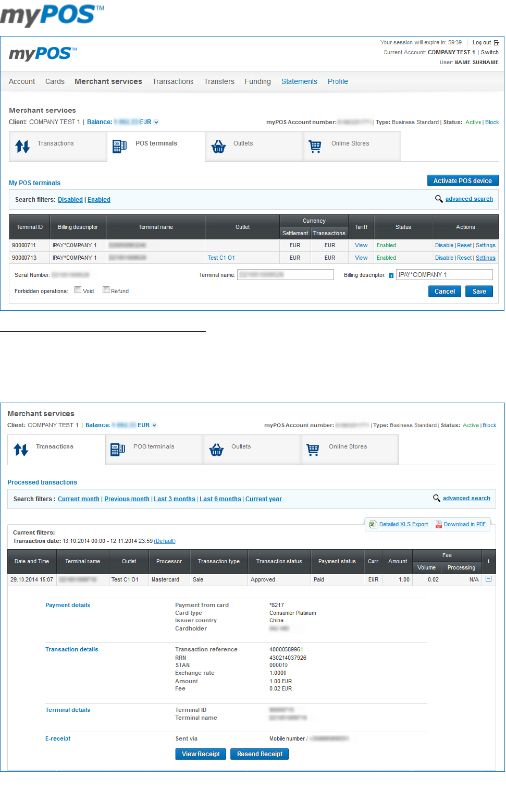
Task: Click the Billing descriptor input field
Action: point(445,274)
